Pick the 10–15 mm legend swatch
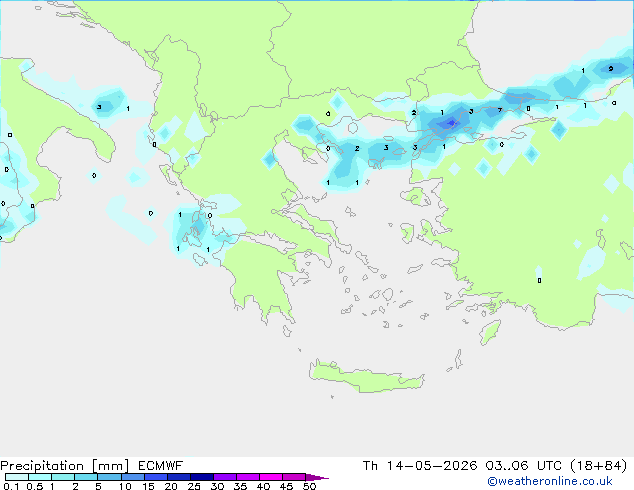The image size is (634, 490). [133, 477]
